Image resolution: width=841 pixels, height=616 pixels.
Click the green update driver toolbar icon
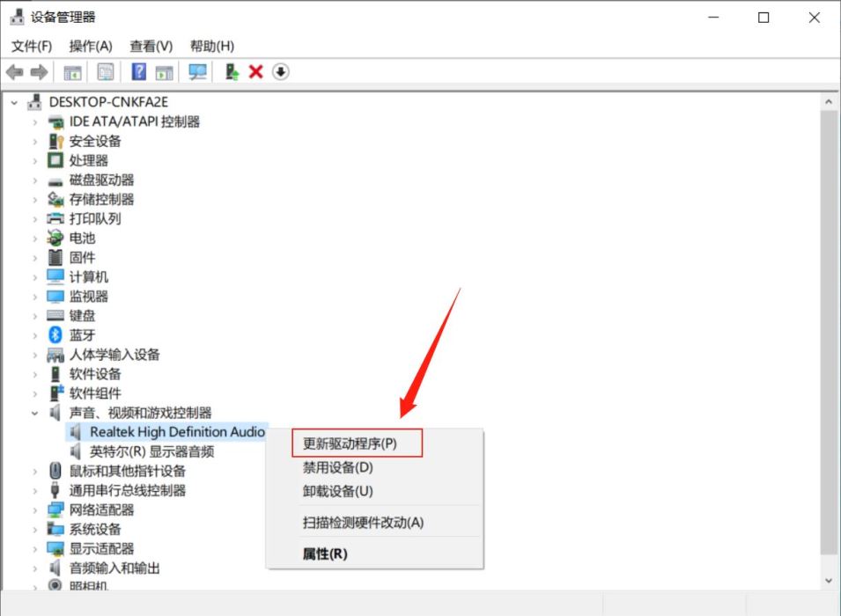(232, 72)
